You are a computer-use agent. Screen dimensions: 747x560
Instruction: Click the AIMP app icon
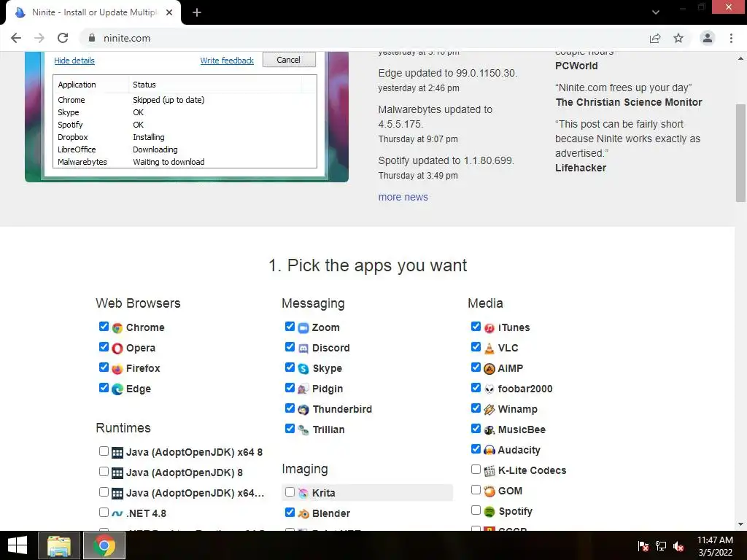pos(489,369)
